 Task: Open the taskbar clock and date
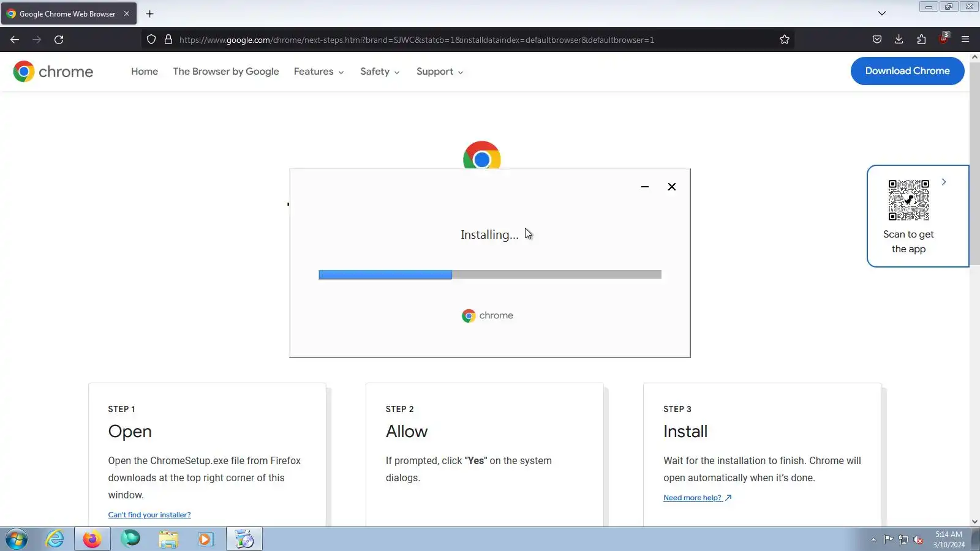point(949,539)
